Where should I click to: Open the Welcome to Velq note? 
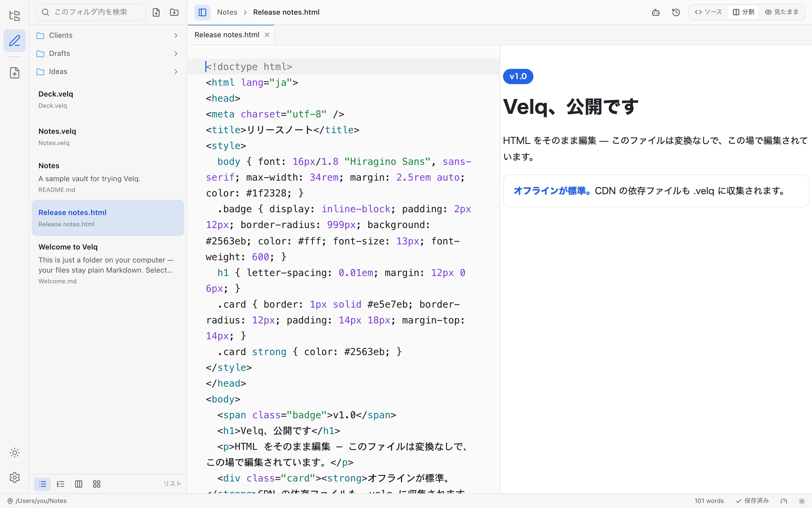click(x=108, y=264)
